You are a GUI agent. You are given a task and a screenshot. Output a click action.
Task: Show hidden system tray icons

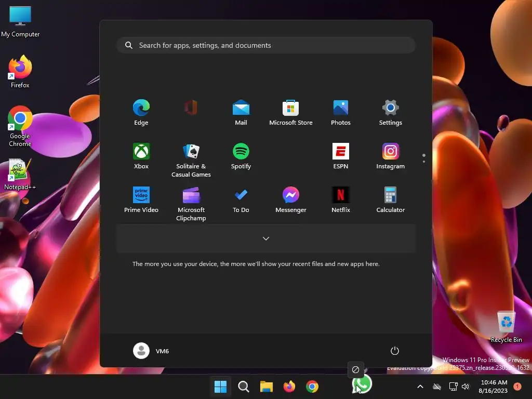(420, 387)
